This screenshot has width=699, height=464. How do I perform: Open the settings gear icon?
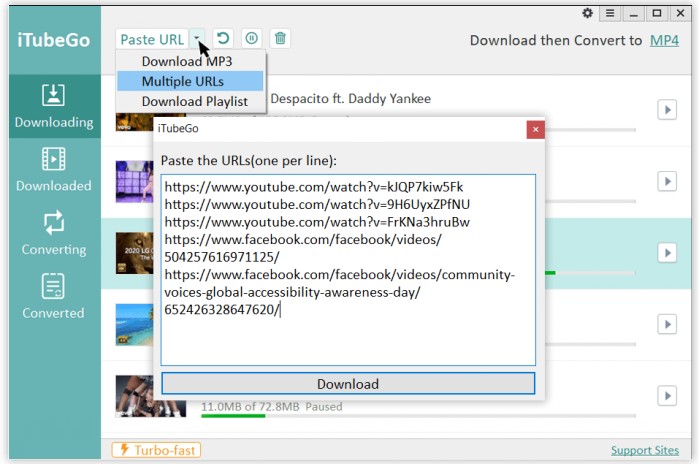click(587, 13)
